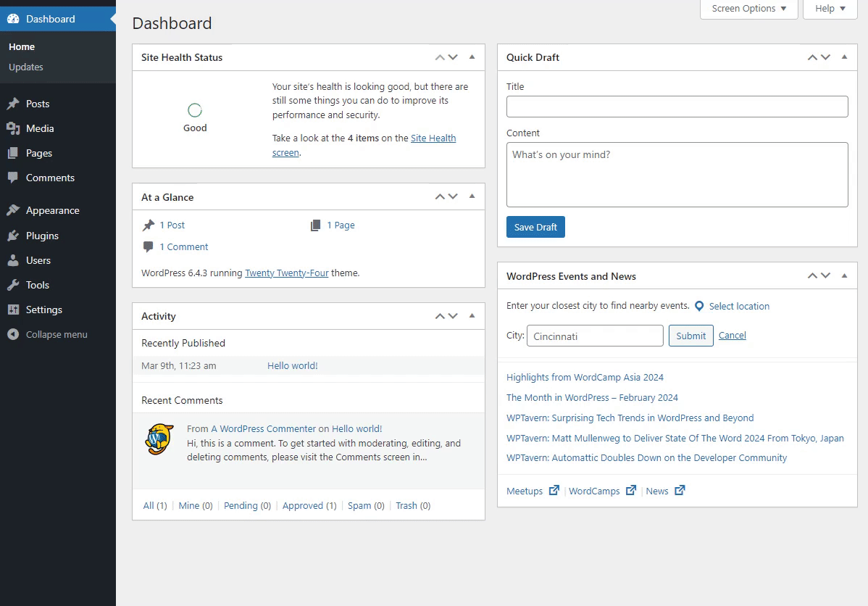The height and width of the screenshot is (606, 868).
Task: Click the Save Draft button
Action: tap(535, 227)
